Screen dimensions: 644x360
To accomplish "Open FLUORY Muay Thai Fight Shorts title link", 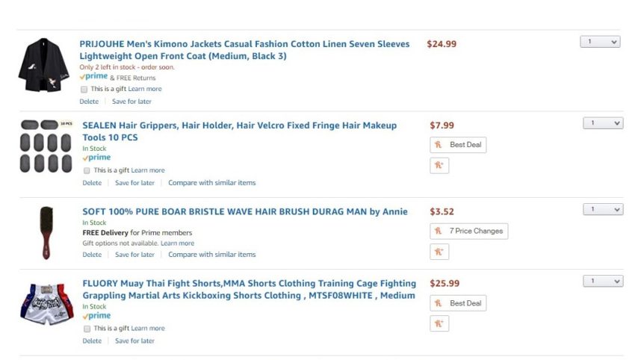I will pyautogui.click(x=249, y=289).
